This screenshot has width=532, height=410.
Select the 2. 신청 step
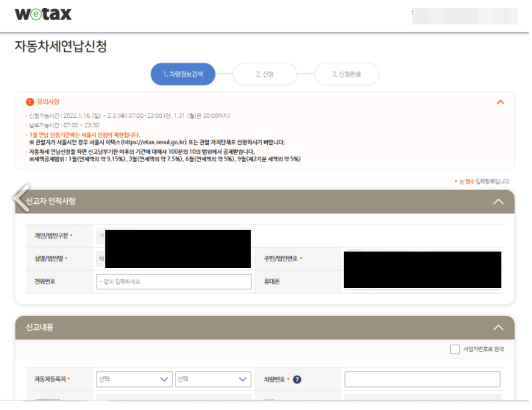pyautogui.click(x=265, y=74)
